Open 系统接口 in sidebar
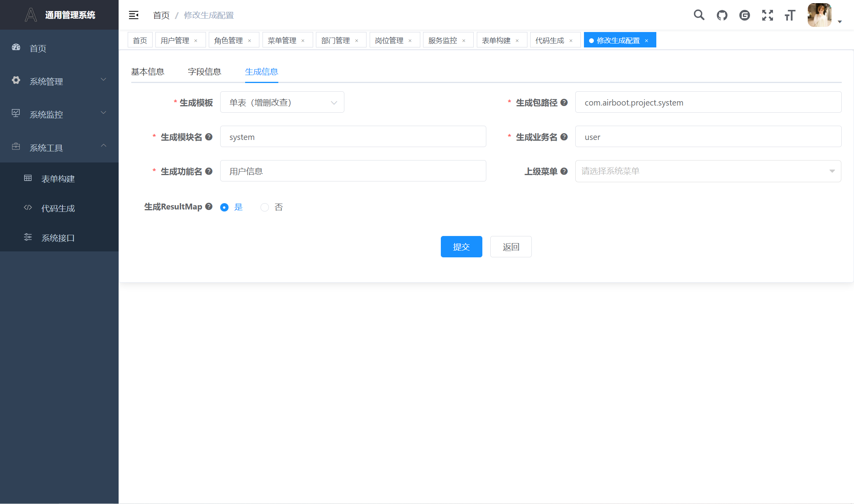This screenshot has width=854, height=504. 59,238
